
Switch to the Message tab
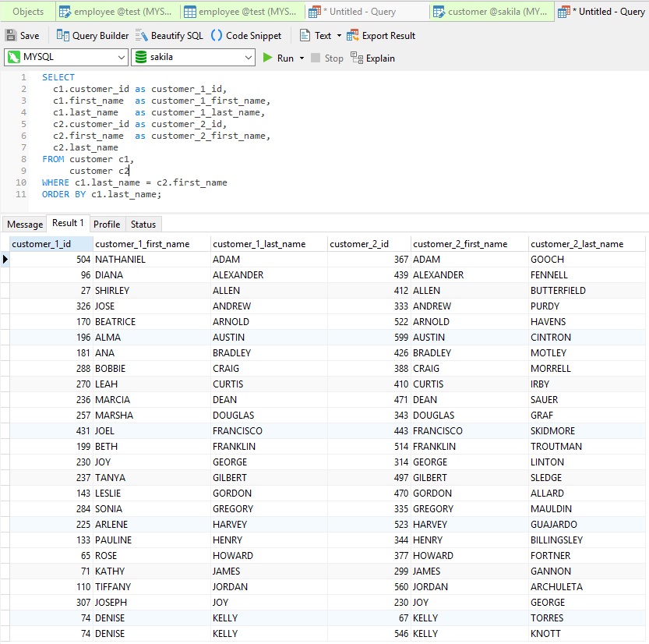pyautogui.click(x=24, y=224)
